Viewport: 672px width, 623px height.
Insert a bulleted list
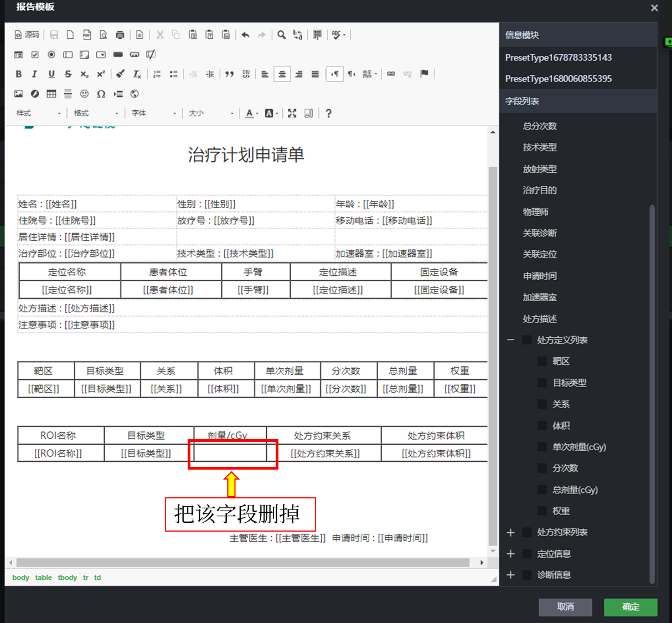tap(173, 74)
